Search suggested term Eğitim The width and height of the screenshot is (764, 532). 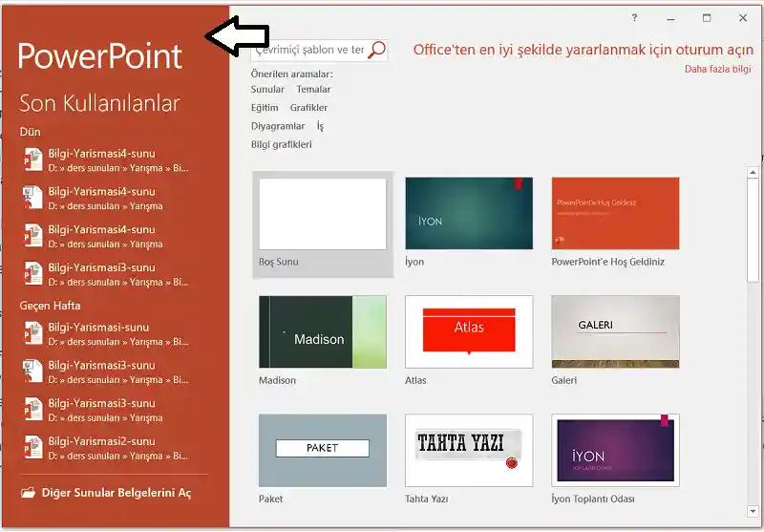265,108
